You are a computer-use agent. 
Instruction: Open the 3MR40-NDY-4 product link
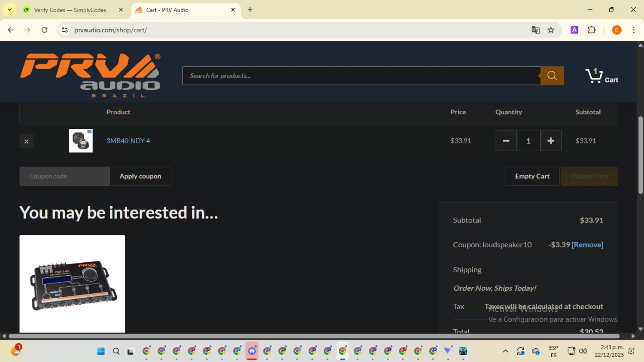tap(128, 141)
